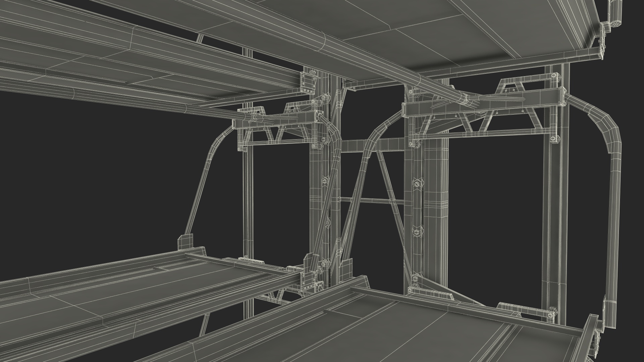Select the small block at the left arm base

click(185, 242)
